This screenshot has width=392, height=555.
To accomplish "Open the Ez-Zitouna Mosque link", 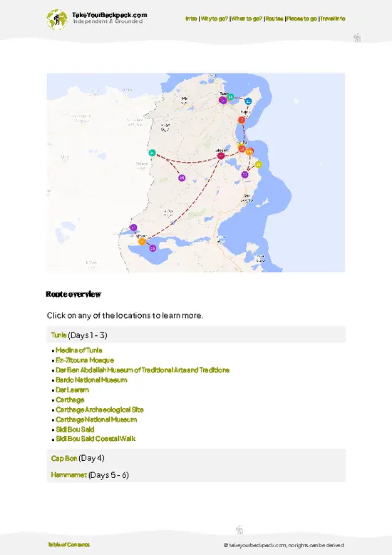I will (x=85, y=360).
